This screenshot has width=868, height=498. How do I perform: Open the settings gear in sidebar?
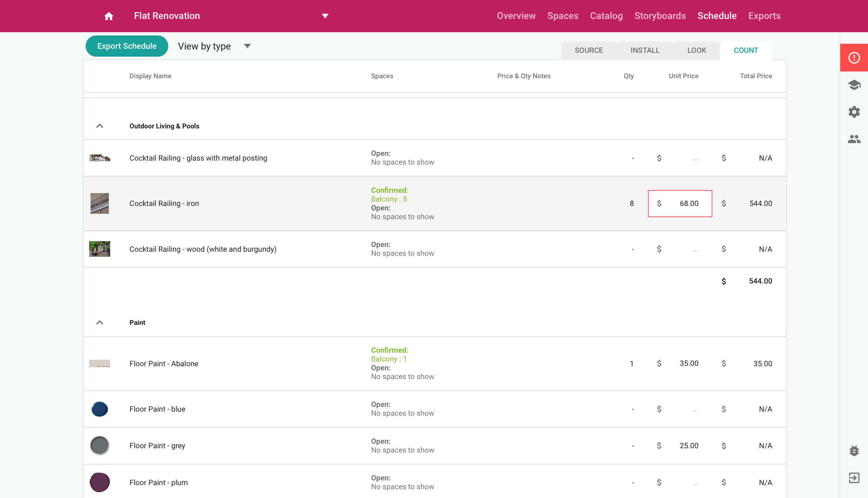point(854,112)
